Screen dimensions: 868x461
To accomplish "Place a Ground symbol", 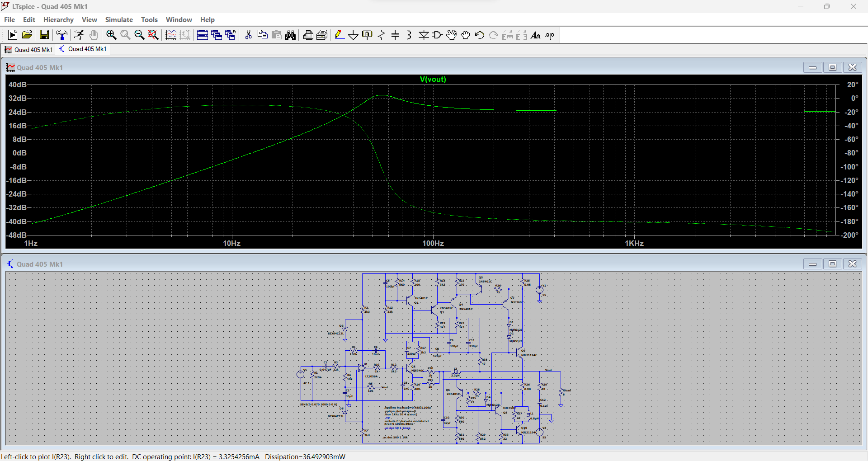I will point(354,35).
